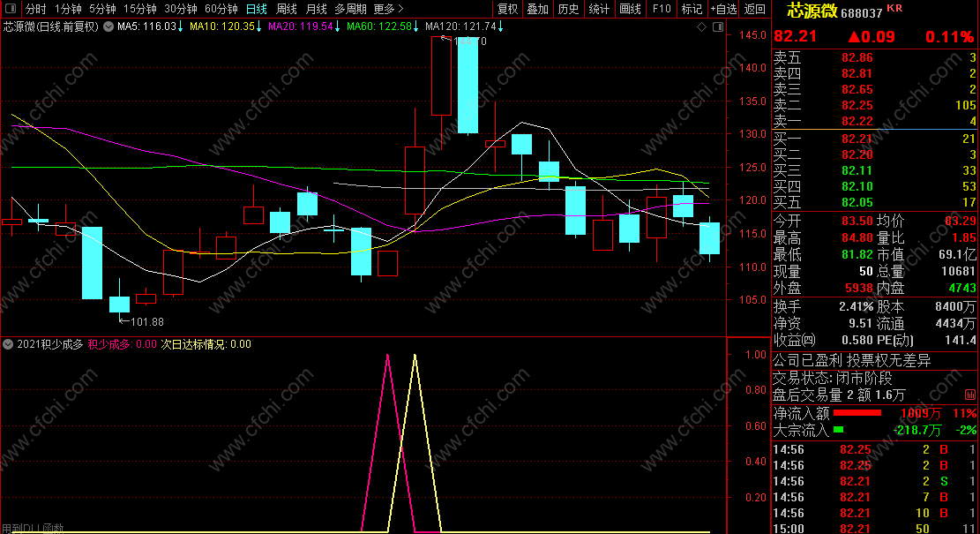Open the 历史 history button
Image resolution: width=980 pixels, height=534 pixels.
click(568, 9)
